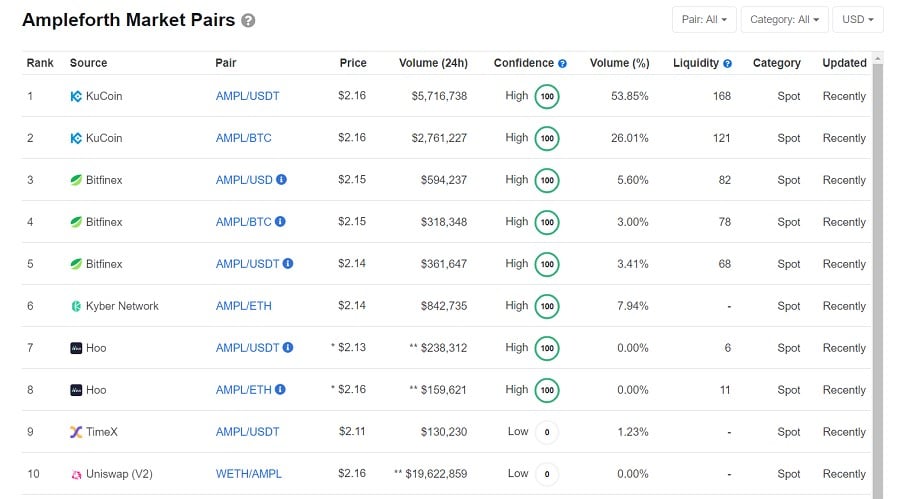Click the Kyber Network source name
Image resolution: width=900 pixels, height=499 pixels.
pos(122,306)
